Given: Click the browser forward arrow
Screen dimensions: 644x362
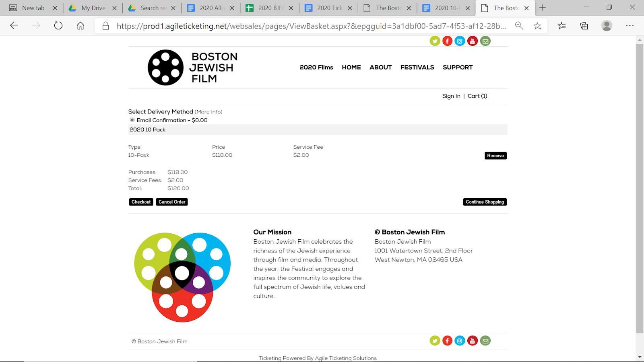Looking at the screenshot, I should [36, 26].
